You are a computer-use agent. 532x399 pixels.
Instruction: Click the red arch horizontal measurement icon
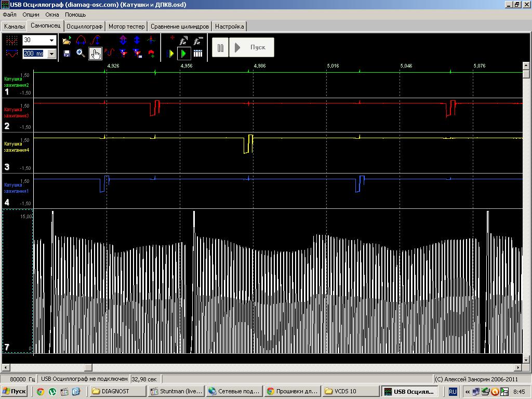tap(81, 41)
